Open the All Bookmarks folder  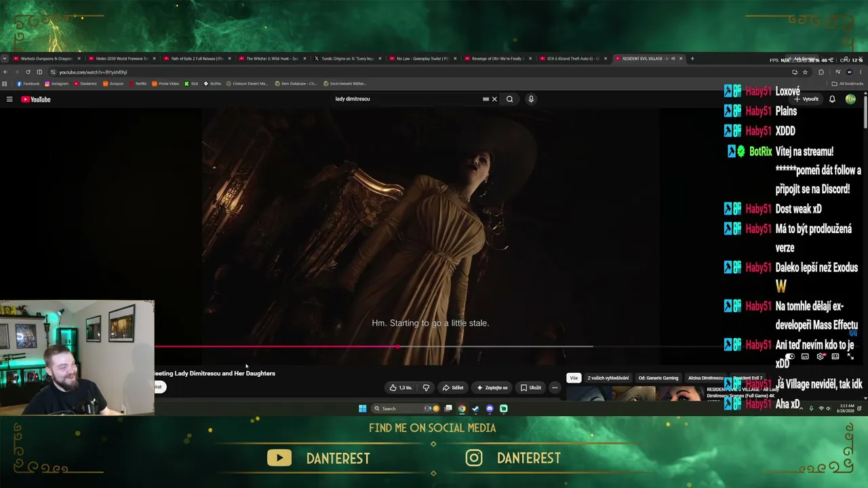point(848,84)
